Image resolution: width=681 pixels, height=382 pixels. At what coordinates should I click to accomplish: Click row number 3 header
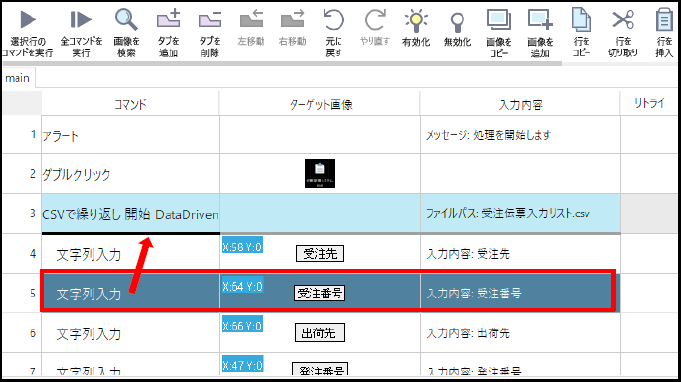[x=22, y=214]
